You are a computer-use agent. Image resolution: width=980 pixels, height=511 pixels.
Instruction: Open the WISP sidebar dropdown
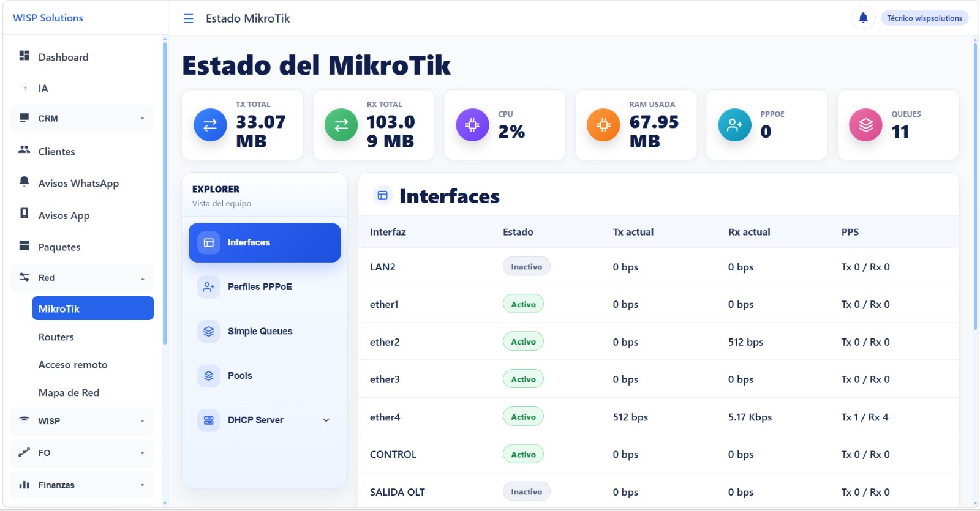[x=82, y=420]
